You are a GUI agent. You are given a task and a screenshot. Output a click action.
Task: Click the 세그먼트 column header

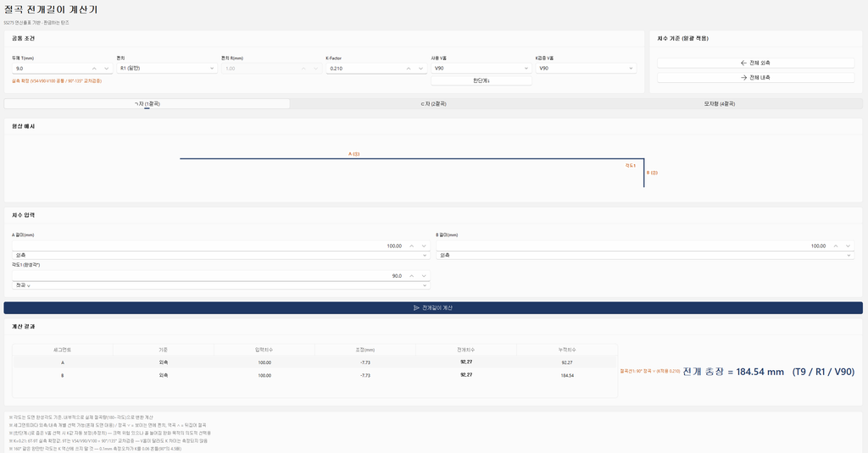[x=63, y=350]
